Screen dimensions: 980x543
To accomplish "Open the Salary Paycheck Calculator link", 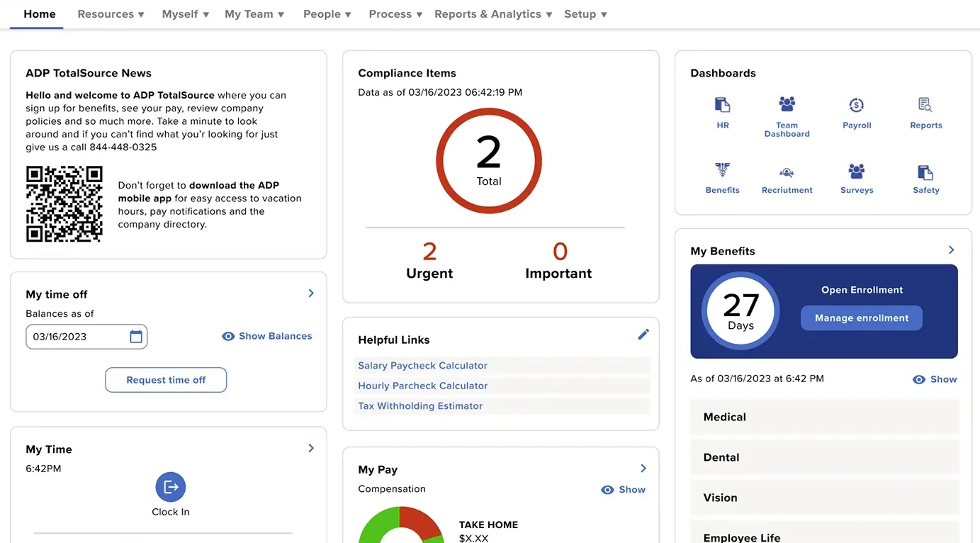I will coord(423,366).
